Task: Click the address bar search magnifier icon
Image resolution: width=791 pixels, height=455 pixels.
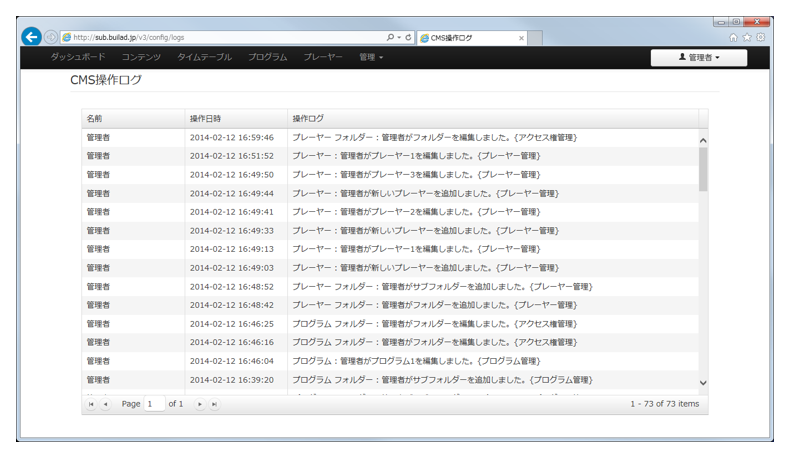Action: click(x=390, y=37)
